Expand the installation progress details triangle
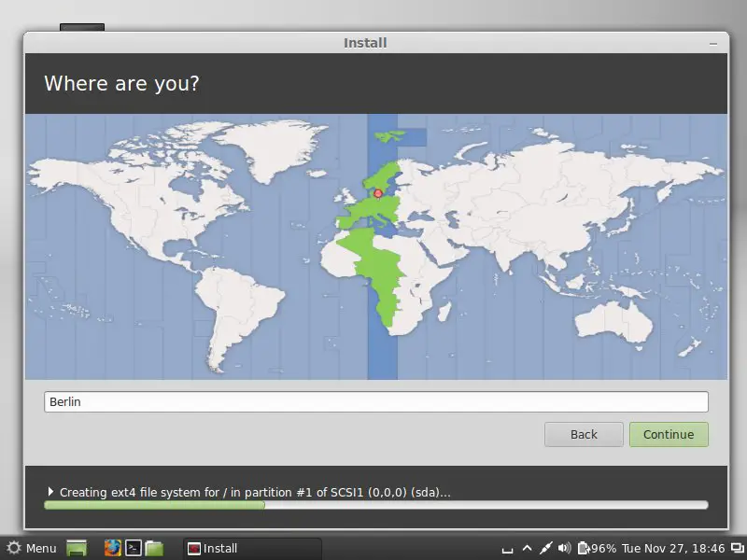Viewport: 747px width, 560px height. click(x=51, y=492)
